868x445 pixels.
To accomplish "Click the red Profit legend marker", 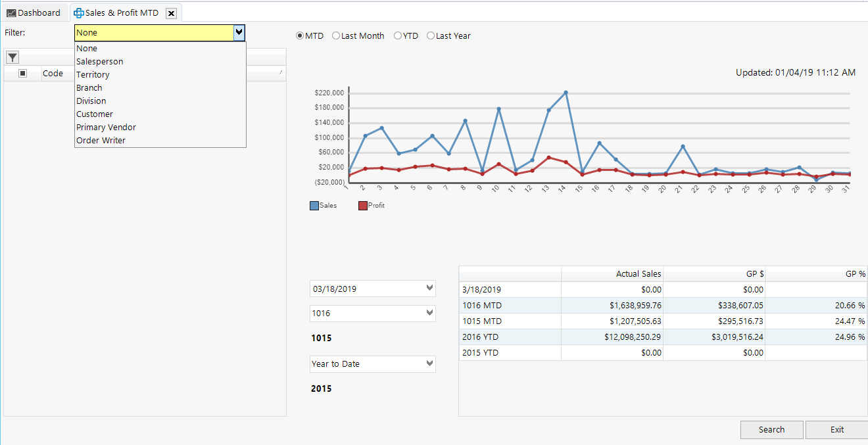I will coord(364,205).
